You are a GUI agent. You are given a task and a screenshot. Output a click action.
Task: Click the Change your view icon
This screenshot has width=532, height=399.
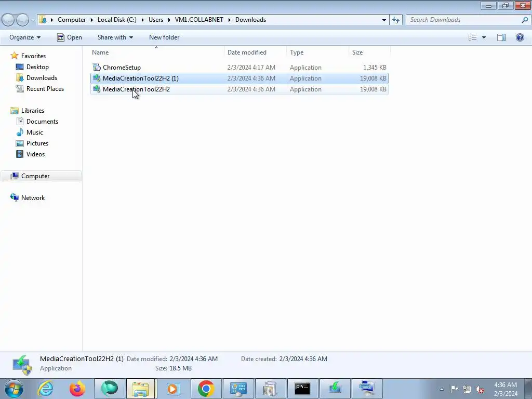(x=473, y=37)
